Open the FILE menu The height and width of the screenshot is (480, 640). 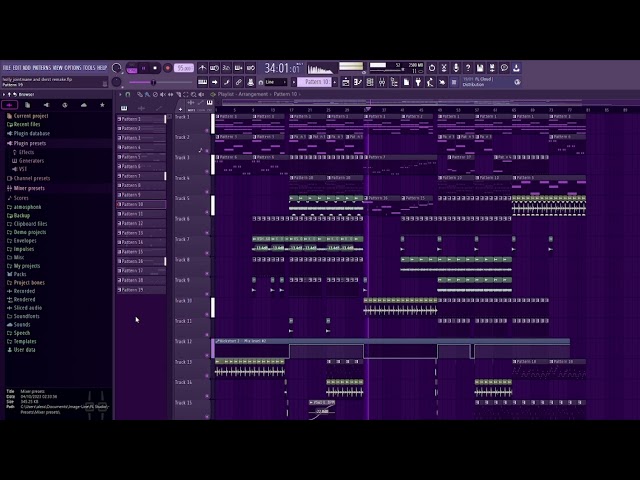click(x=7, y=68)
